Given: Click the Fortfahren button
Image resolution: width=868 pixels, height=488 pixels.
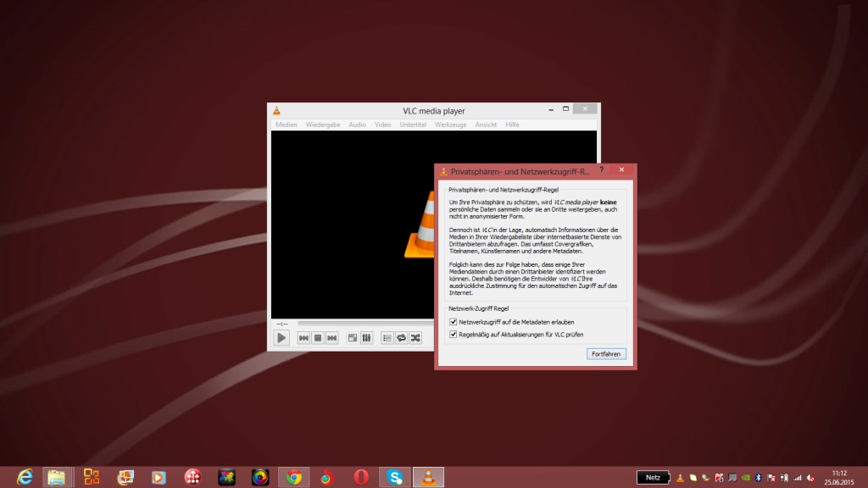Looking at the screenshot, I should [x=606, y=354].
